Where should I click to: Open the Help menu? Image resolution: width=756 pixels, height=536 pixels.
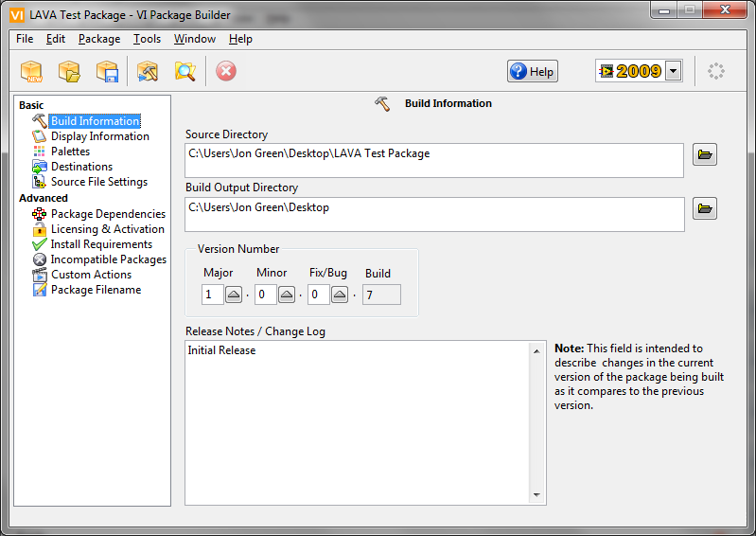(240, 39)
